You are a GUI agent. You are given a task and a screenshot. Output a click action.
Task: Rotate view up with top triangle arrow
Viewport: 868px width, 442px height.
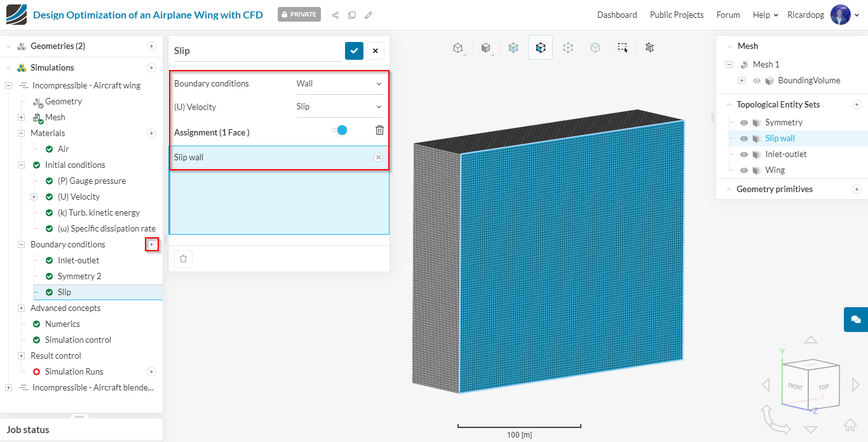coord(810,340)
